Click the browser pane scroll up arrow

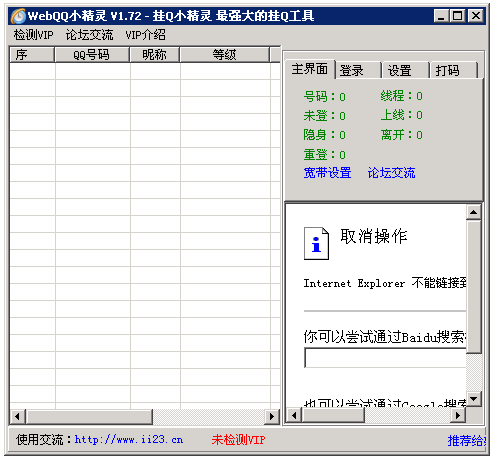(473, 212)
